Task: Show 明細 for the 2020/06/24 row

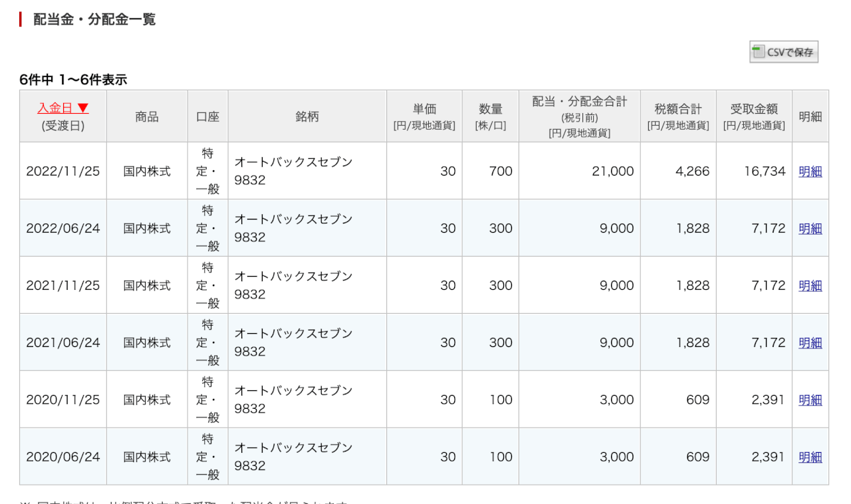Action: [810, 457]
